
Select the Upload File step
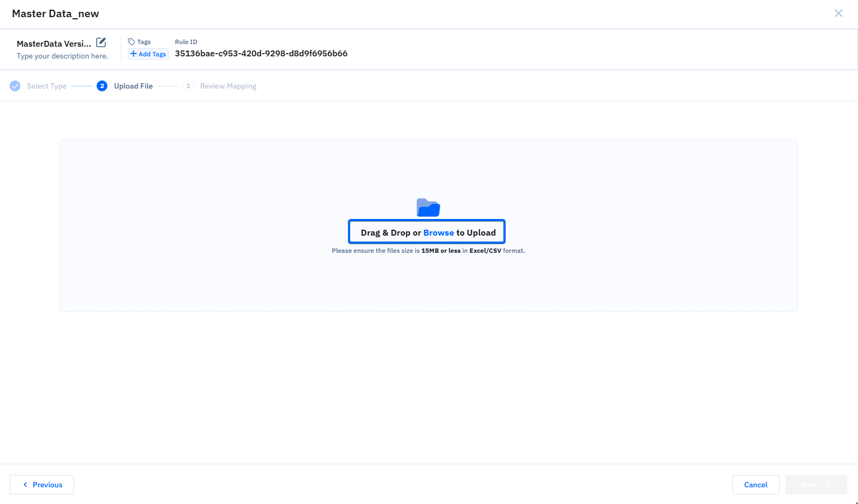click(134, 86)
